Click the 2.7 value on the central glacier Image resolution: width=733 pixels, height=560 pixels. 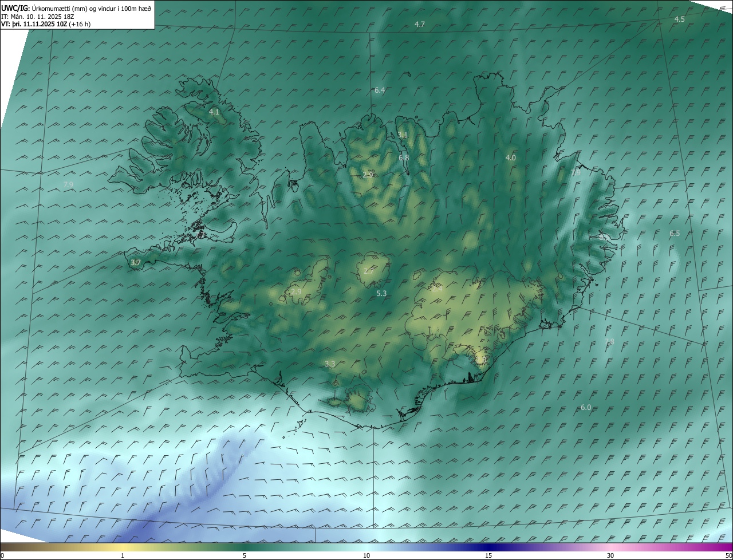[369, 271]
